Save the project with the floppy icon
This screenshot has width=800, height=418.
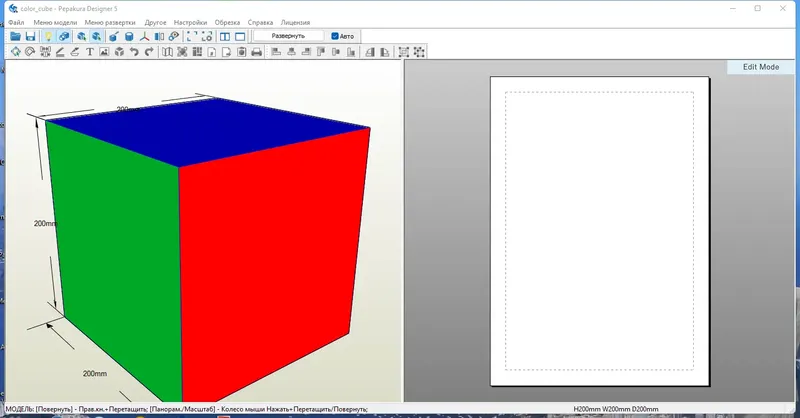pyautogui.click(x=30, y=36)
